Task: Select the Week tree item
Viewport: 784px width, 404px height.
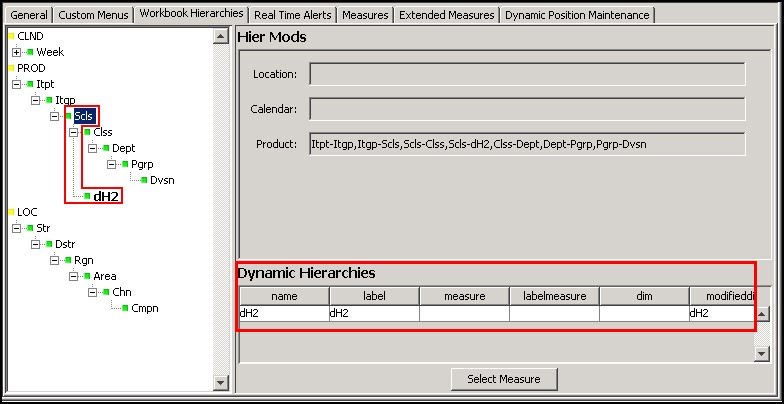Action: (50, 52)
